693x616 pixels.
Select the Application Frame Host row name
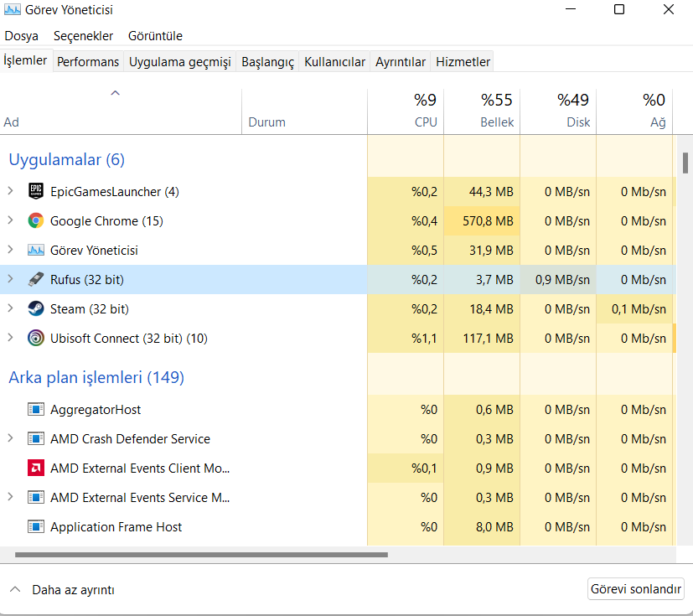(116, 527)
